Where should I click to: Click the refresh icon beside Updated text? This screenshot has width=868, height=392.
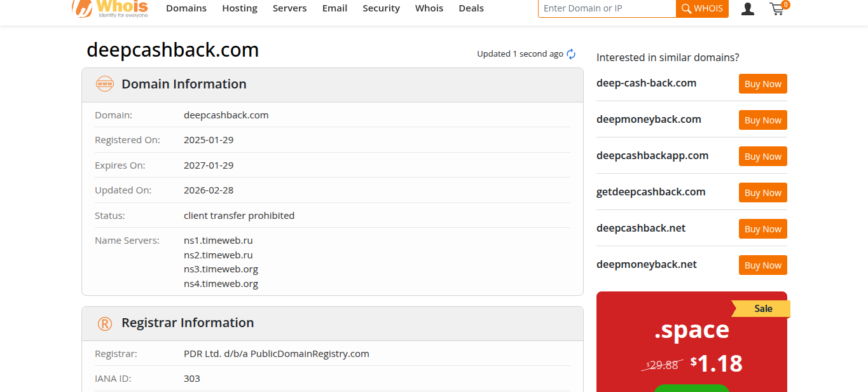(x=571, y=54)
